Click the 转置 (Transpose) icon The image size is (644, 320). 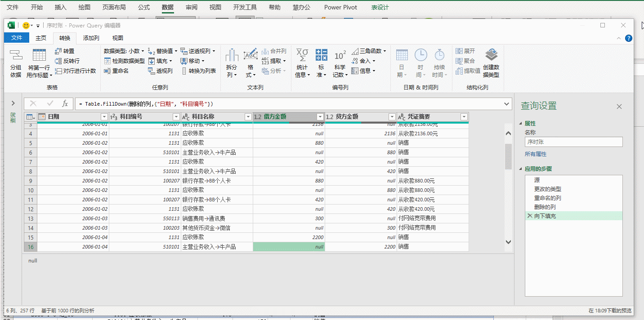click(x=58, y=51)
